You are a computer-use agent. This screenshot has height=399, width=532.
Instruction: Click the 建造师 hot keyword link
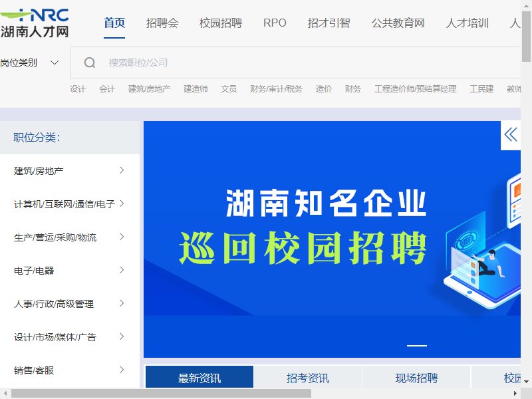point(196,89)
